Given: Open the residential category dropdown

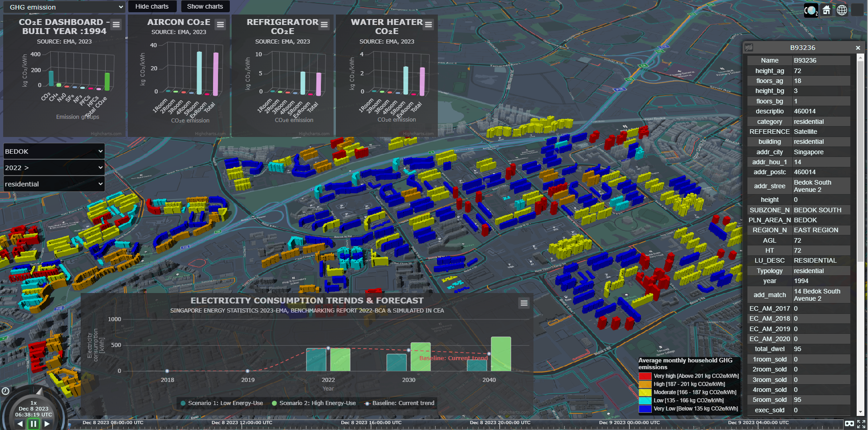Looking at the screenshot, I should 54,184.
